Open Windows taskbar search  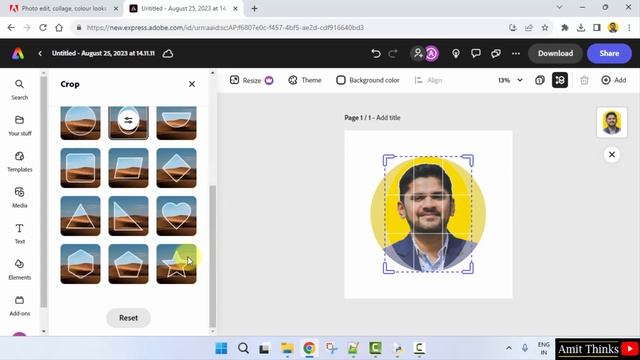[243, 349]
